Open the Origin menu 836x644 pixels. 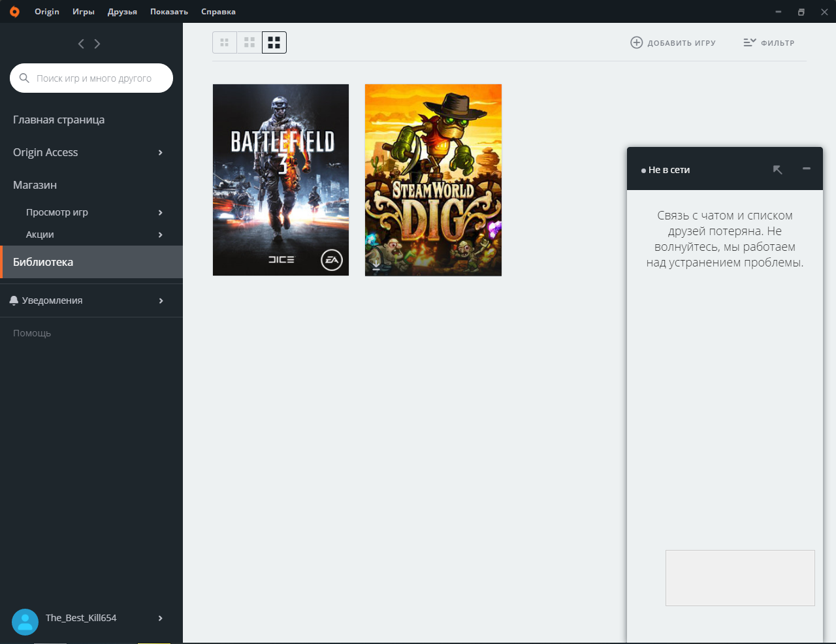(47, 12)
